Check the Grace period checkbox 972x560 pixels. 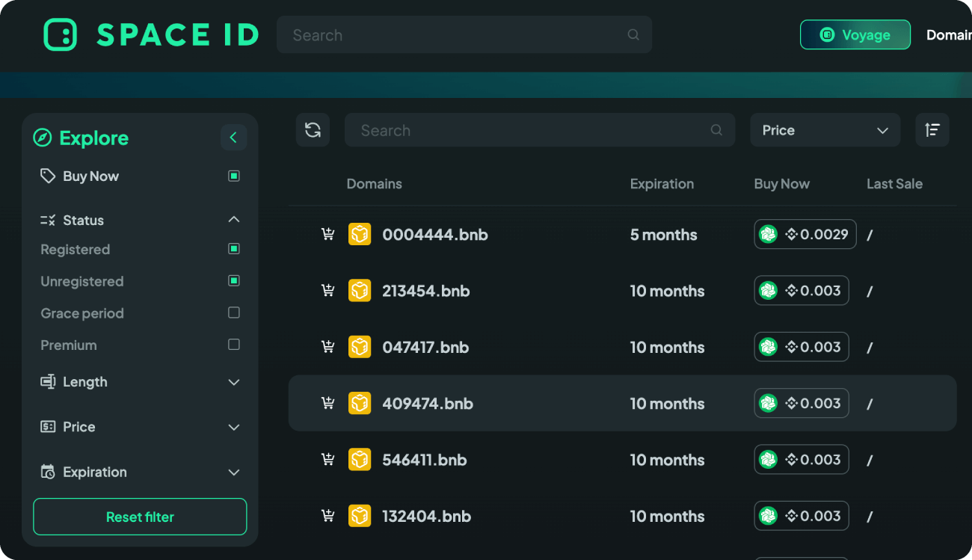pos(234,313)
